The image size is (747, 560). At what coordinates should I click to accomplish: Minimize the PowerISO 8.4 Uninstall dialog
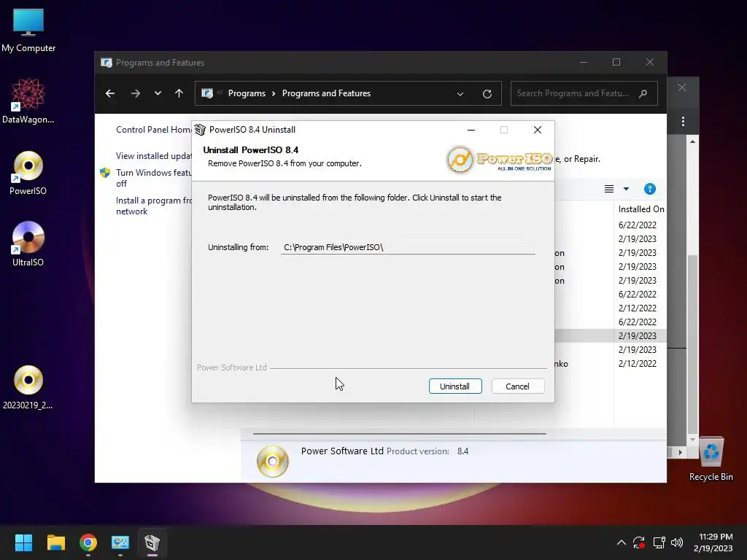[x=471, y=130]
